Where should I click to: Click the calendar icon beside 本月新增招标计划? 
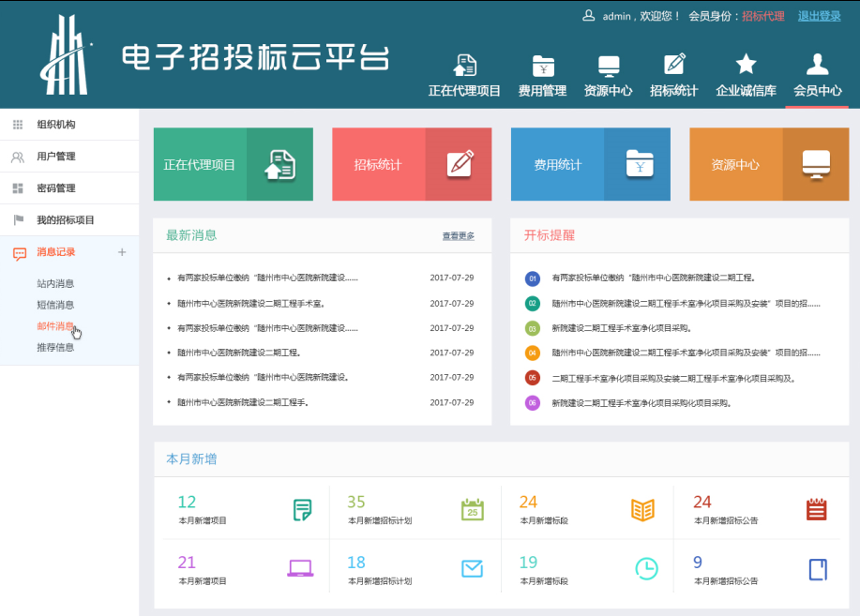point(473,509)
